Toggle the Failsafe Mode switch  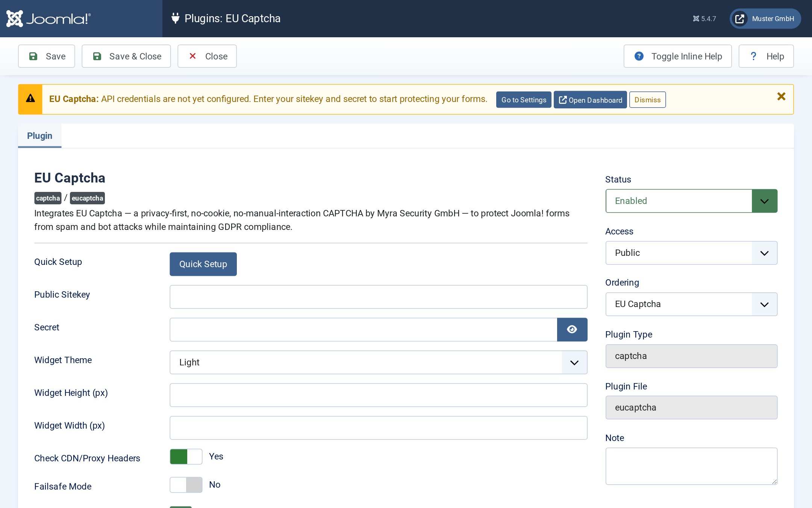[186, 485]
